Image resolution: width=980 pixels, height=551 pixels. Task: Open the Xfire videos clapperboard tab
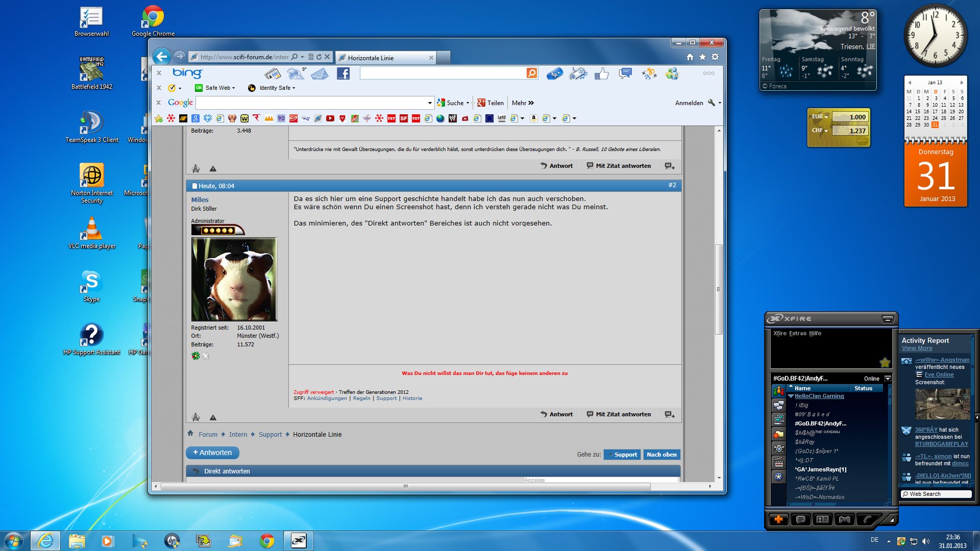click(778, 463)
